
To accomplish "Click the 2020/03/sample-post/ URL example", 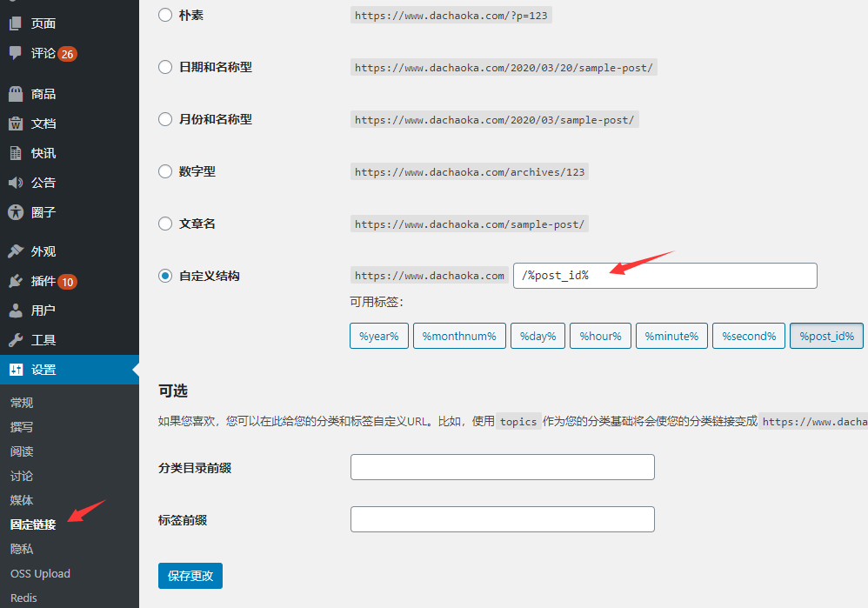I will pyautogui.click(x=494, y=120).
